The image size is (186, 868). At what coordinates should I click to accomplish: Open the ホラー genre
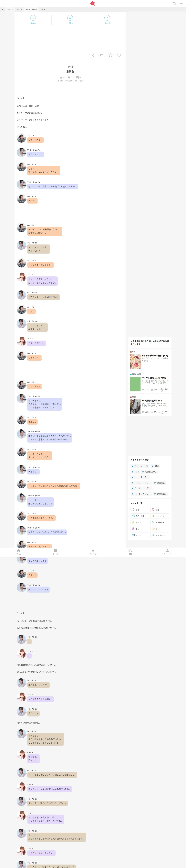pos(140,529)
